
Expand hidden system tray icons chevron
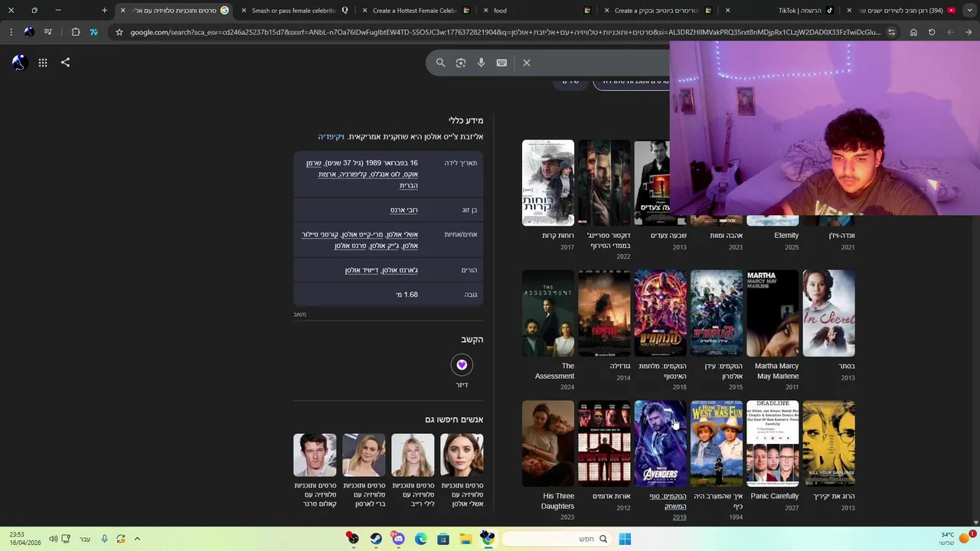coord(137,539)
